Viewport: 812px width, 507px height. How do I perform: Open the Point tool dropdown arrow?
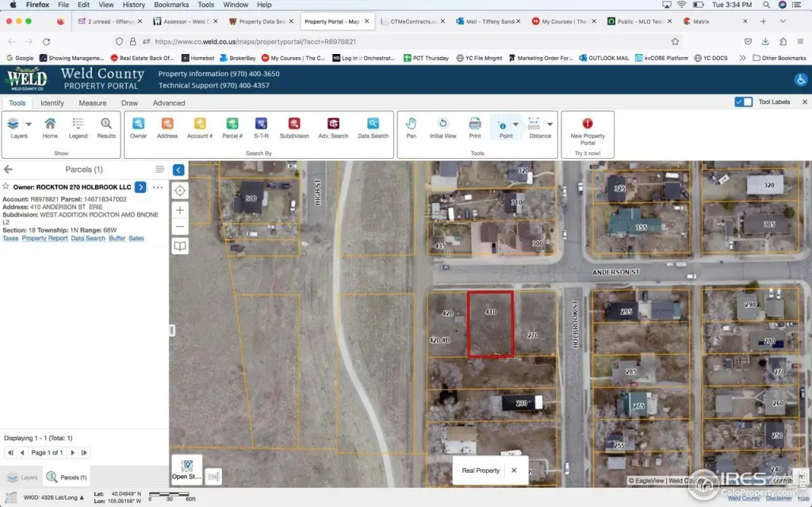[516, 125]
